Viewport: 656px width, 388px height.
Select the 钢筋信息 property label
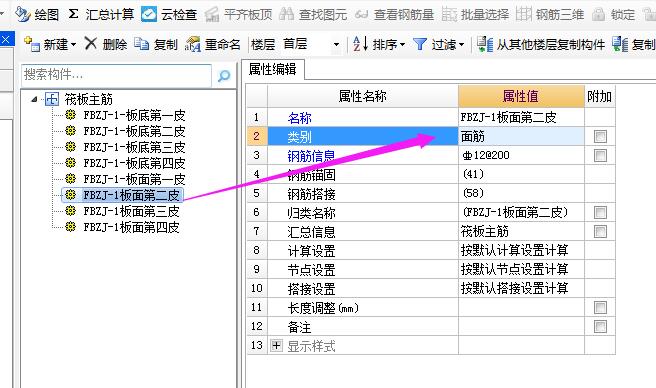(x=311, y=156)
